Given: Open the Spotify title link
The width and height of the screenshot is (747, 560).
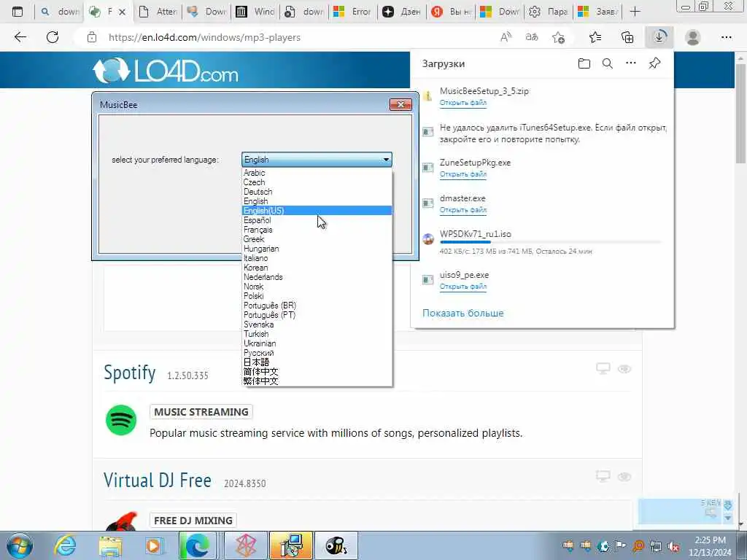Looking at the screenshot, I should coord(130,373).
